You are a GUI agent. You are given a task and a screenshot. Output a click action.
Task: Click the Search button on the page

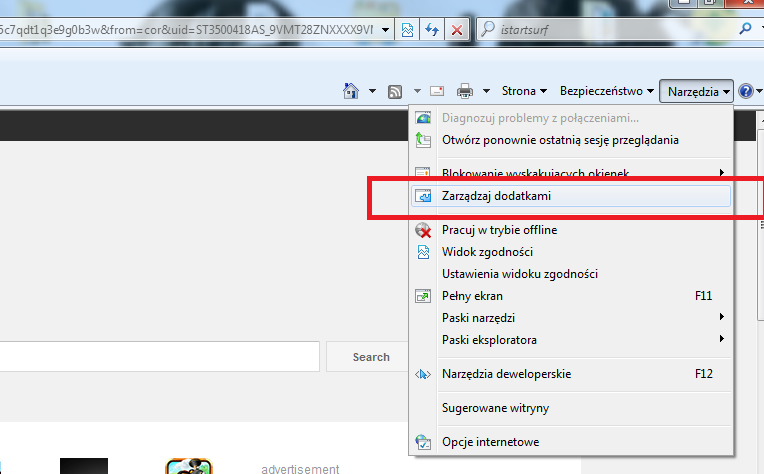[371, 357]
